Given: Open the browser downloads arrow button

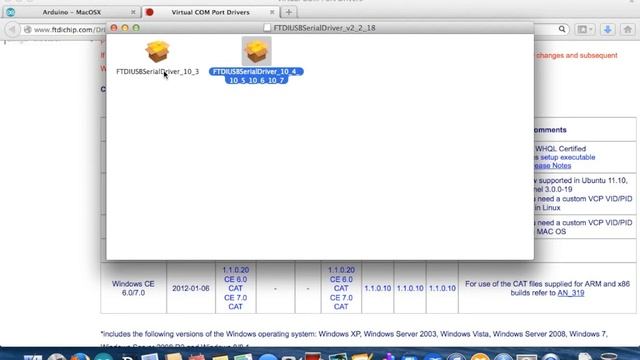Looking at the screenshot, I should coord(608,29).
